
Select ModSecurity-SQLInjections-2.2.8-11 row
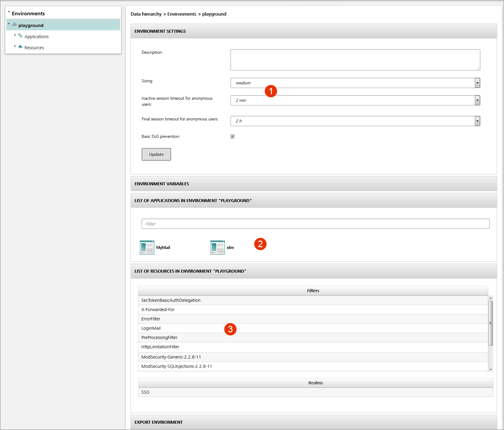[313, 366]
